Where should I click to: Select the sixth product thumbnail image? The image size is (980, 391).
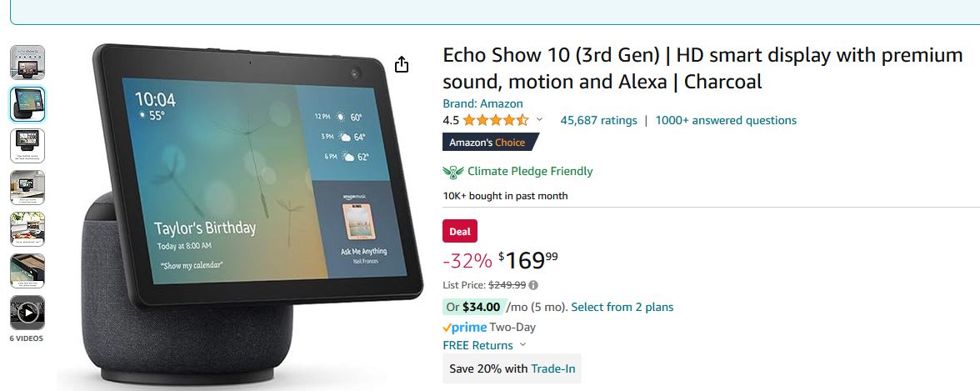(x=27, y=271)
